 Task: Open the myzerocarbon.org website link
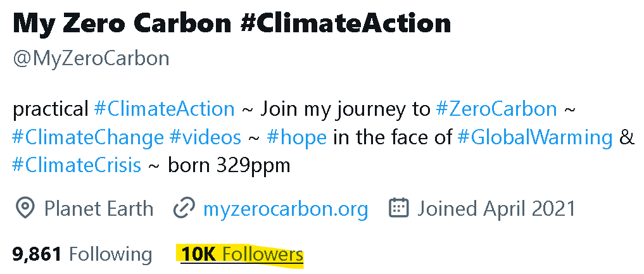tap(285, 209)
